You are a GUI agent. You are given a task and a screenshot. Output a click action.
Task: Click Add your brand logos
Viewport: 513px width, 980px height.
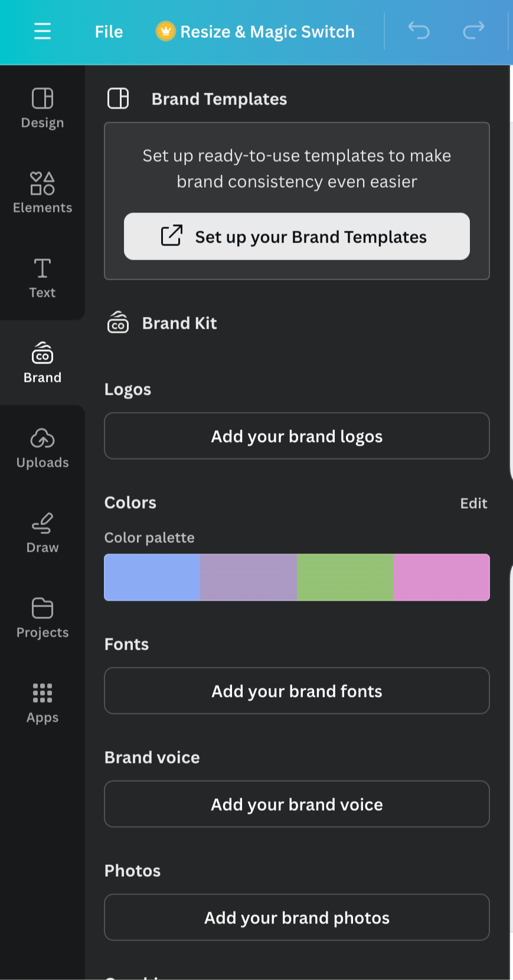coord(297,436)
